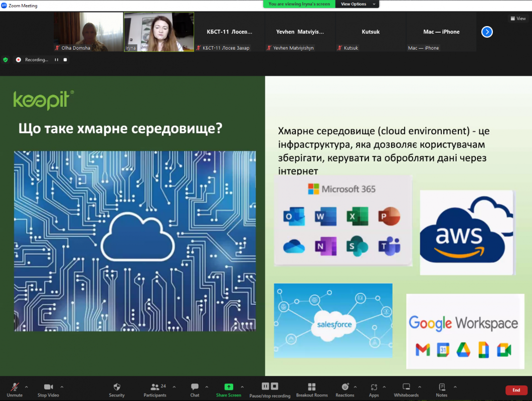The width and height of the screenshot is (532, 401).
Task: Click the OneNote icon on the slide
Action: pos(325,246)
